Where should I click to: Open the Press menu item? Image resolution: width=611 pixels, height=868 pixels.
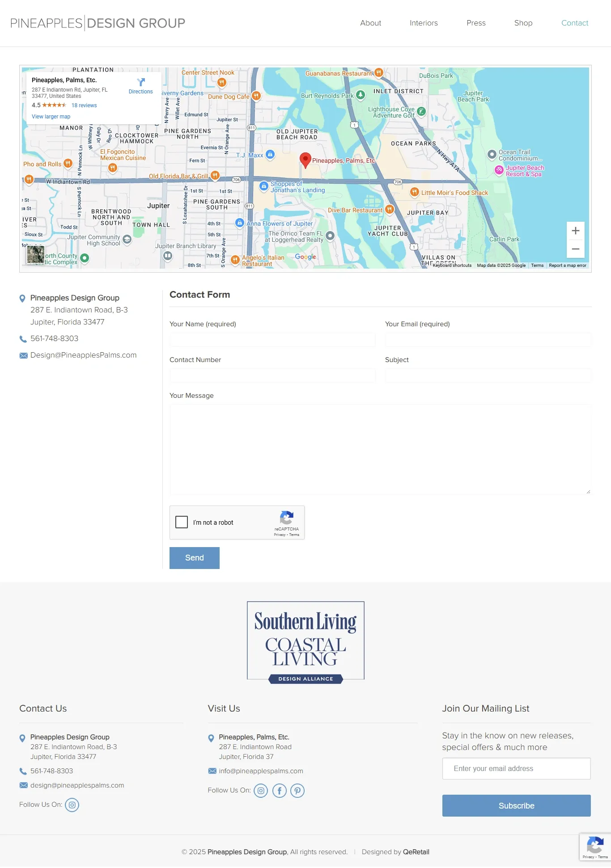pyautogui.click(x=476, y=23)
